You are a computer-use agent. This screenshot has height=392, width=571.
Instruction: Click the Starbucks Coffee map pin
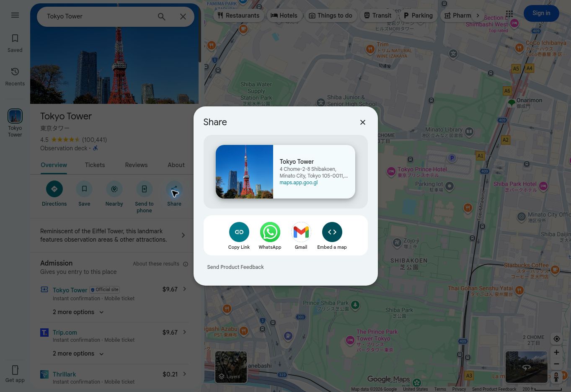[555, 270]
